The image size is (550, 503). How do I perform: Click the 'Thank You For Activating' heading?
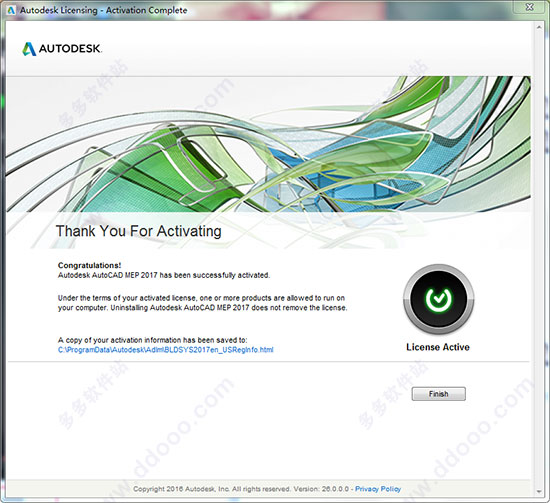pos(139,231)
